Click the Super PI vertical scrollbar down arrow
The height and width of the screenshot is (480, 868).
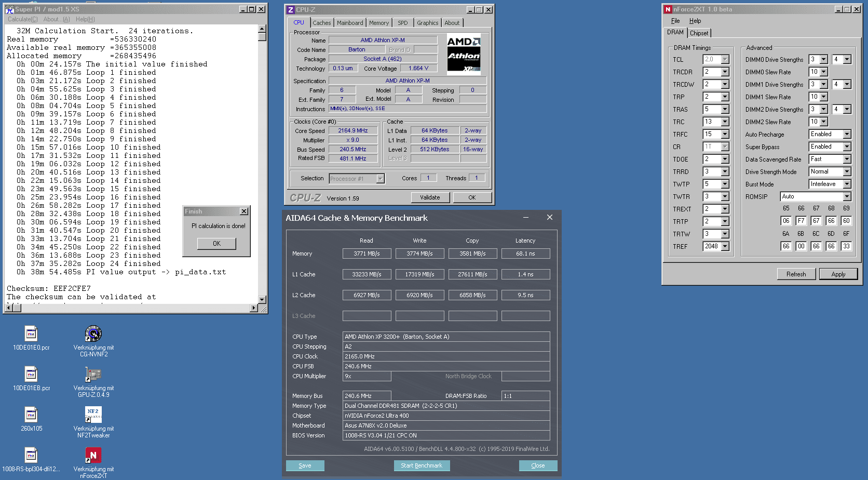point(262,300)
